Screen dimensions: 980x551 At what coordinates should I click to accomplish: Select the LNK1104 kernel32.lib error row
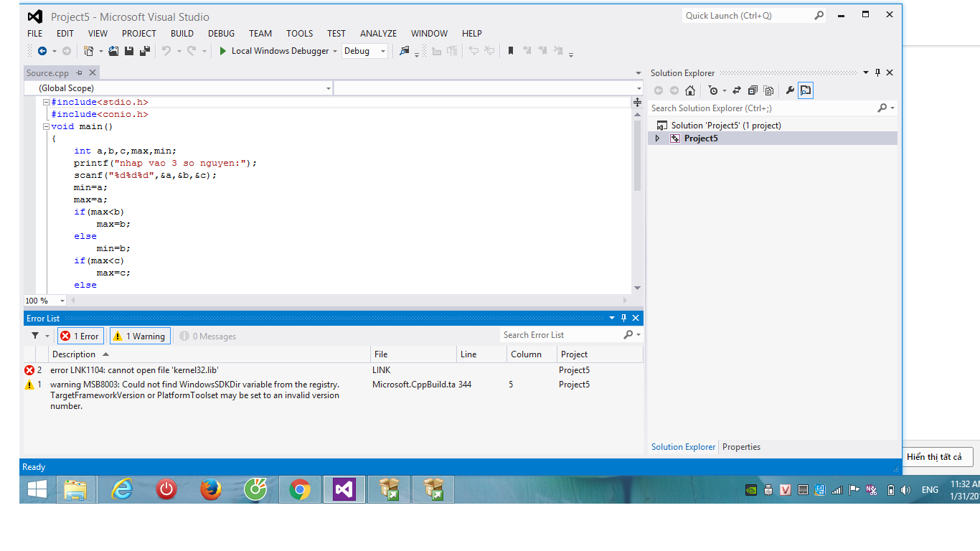[x=134, y=370]
